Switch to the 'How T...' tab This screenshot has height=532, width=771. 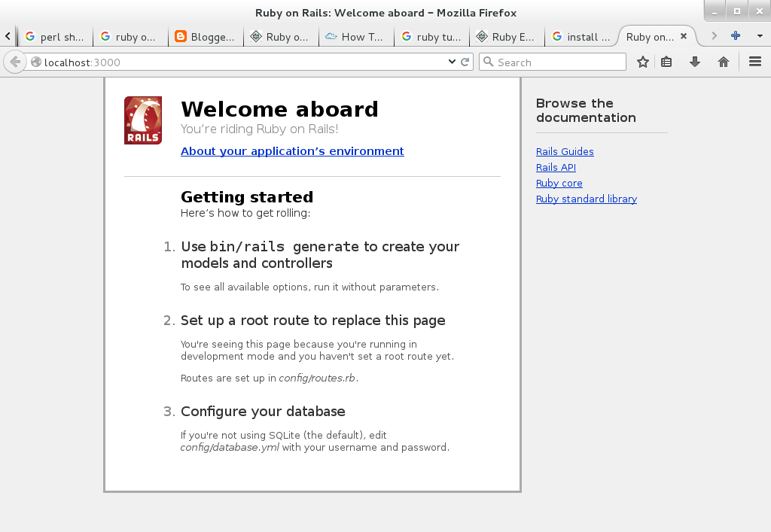click(356, 36)
